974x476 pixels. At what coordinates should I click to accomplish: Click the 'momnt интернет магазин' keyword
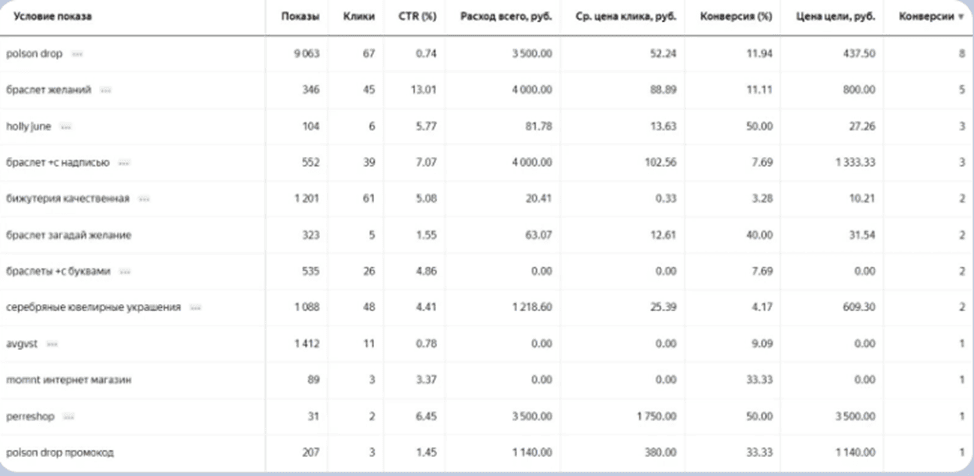coord(68,380)
